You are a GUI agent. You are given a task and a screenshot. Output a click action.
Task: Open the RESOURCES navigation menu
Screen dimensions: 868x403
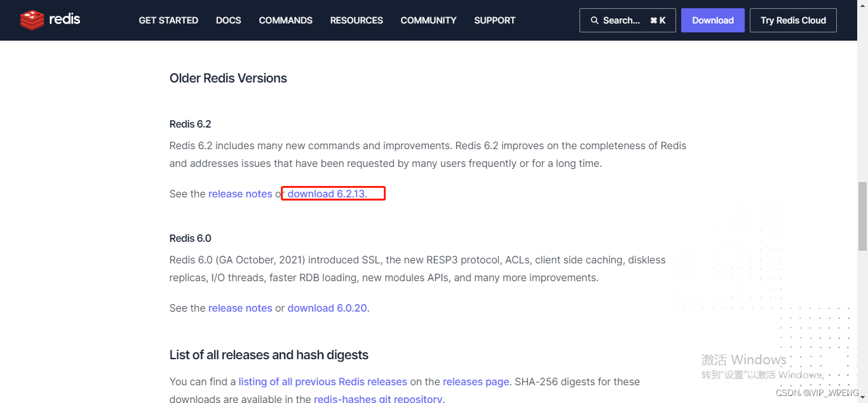[x=356, y=20]
